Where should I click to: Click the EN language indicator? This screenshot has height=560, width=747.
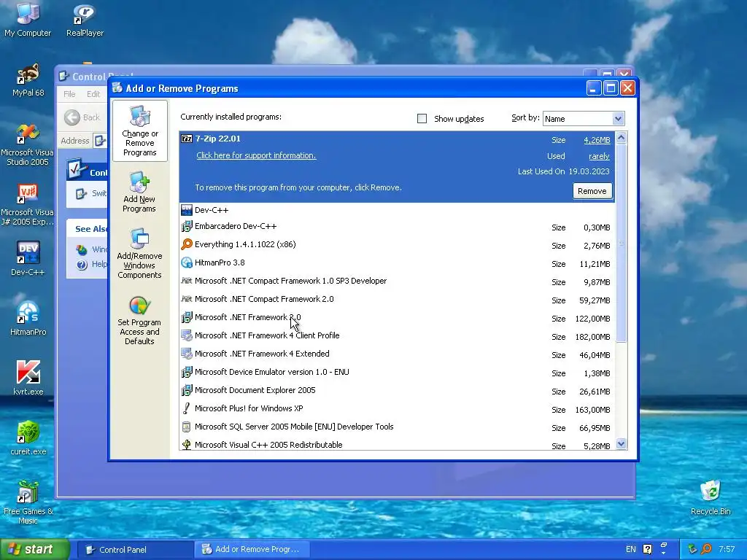(x=631, y=549)
